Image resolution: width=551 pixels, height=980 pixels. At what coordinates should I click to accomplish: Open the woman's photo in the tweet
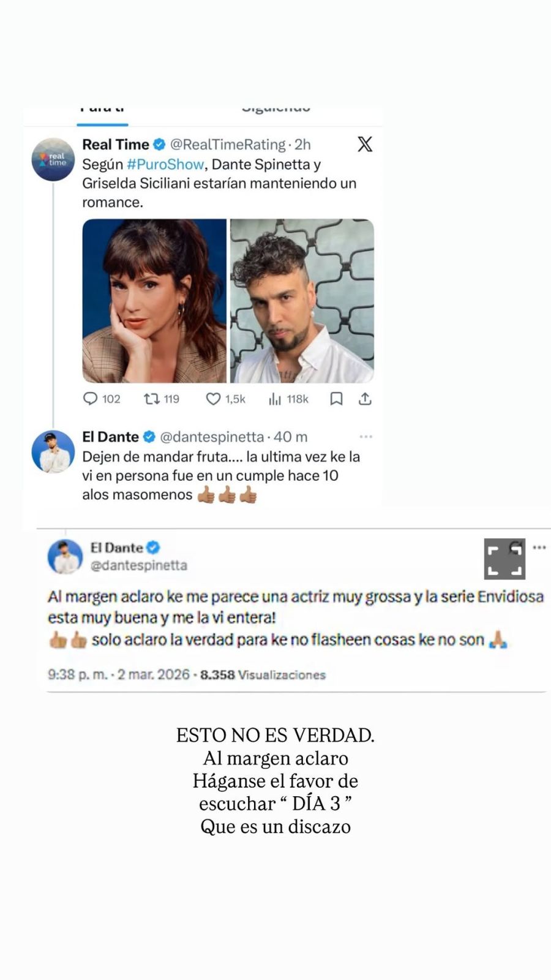click(x=154, y=301)
